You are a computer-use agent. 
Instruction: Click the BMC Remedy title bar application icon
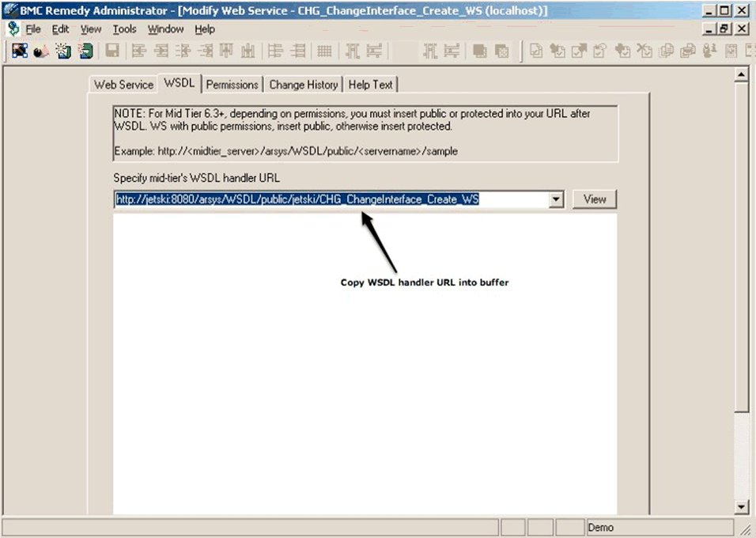pos(10,10)
